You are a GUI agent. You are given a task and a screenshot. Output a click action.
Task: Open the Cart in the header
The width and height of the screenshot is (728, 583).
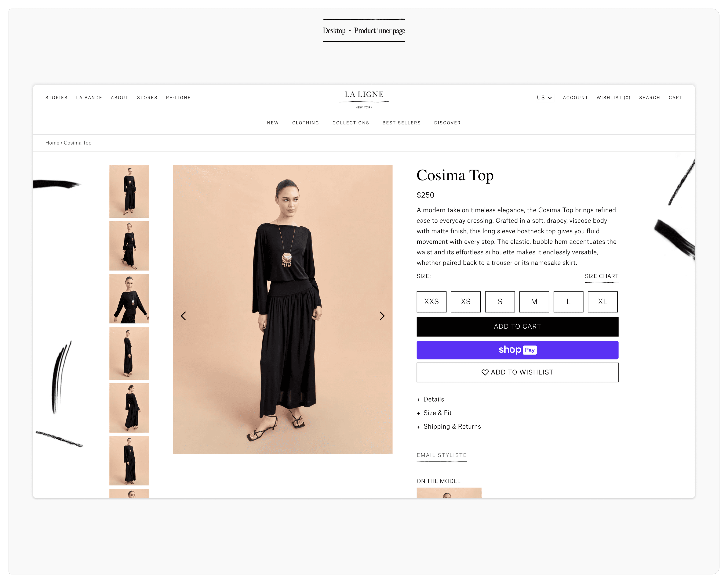coord(675,98)
